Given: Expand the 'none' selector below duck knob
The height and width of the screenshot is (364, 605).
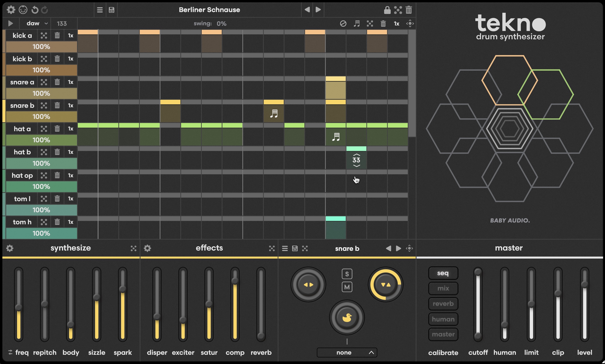Looking at the screenshot, I should tap(347, 352).
